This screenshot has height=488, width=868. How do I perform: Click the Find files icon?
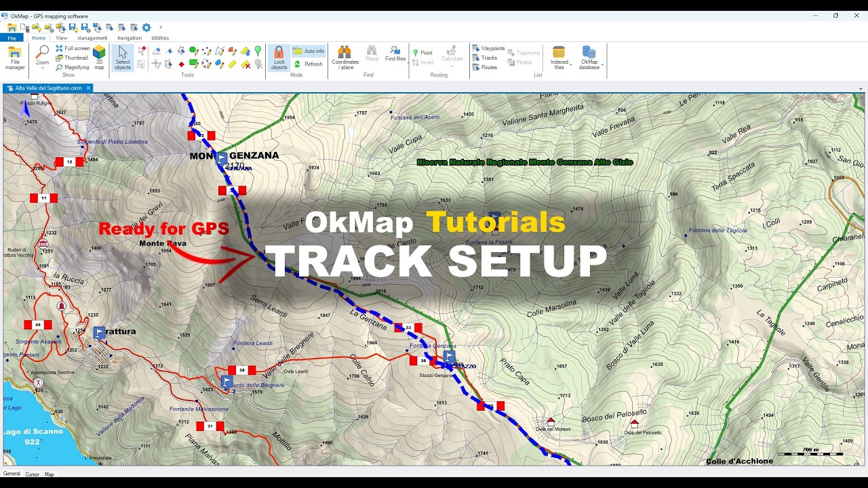point(395,51)
